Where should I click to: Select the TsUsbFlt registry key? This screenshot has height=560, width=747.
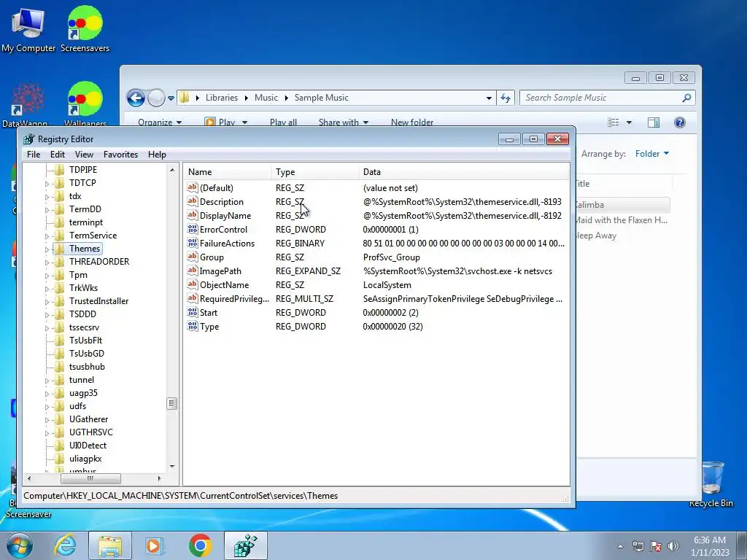tap(86, 341)
